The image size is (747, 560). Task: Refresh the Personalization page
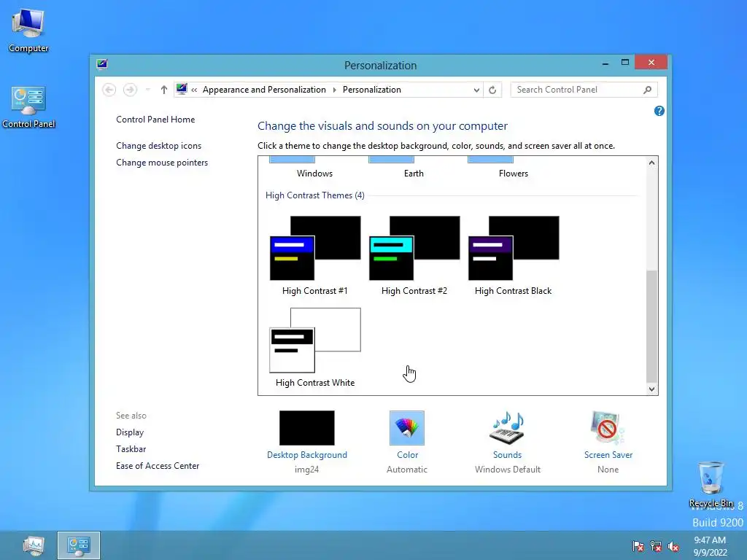pos(492,90)
